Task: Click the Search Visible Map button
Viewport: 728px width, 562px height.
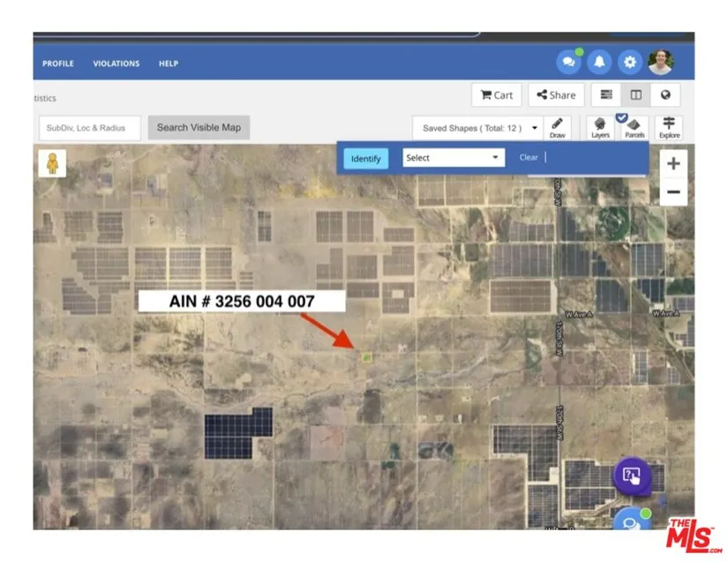Action: click(x=199, y=127)
